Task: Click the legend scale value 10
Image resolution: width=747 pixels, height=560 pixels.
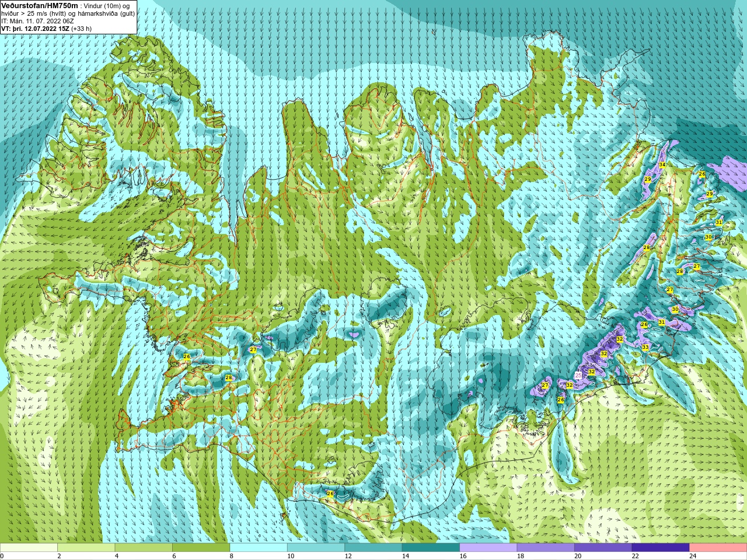Action: (291, 556)
